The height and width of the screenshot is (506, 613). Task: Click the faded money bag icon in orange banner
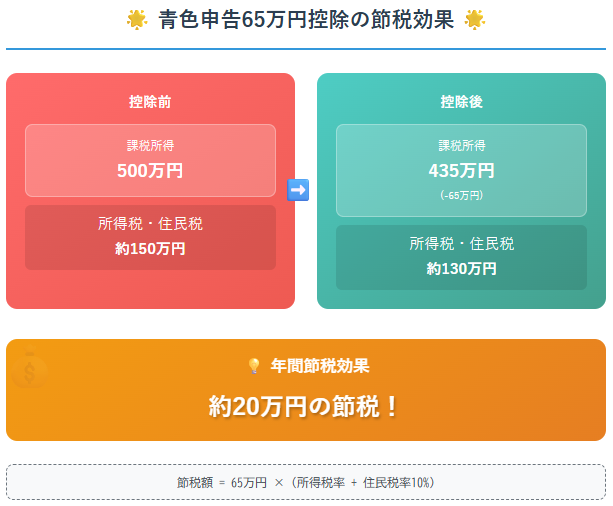pyautogui.click(x=30, y=368)
